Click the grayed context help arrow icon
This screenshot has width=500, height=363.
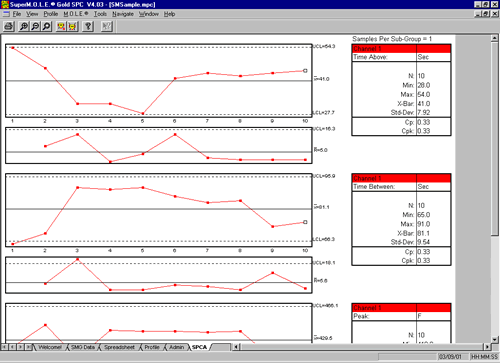tap(107, 26)
